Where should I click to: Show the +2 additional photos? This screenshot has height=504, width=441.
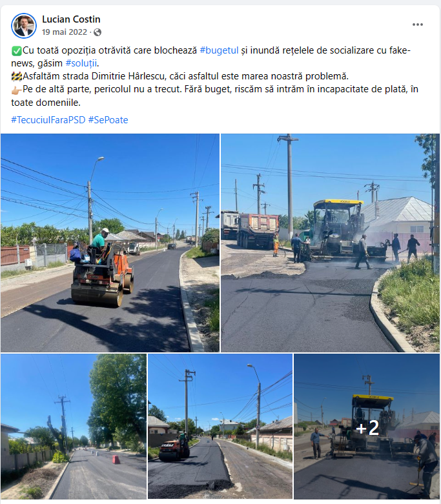pos(367,427)
